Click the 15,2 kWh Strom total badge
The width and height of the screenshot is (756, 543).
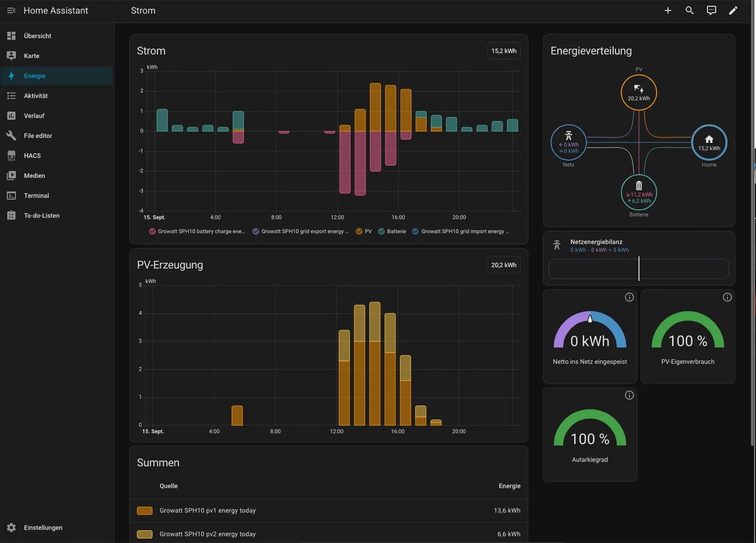[x=504, y=51]
